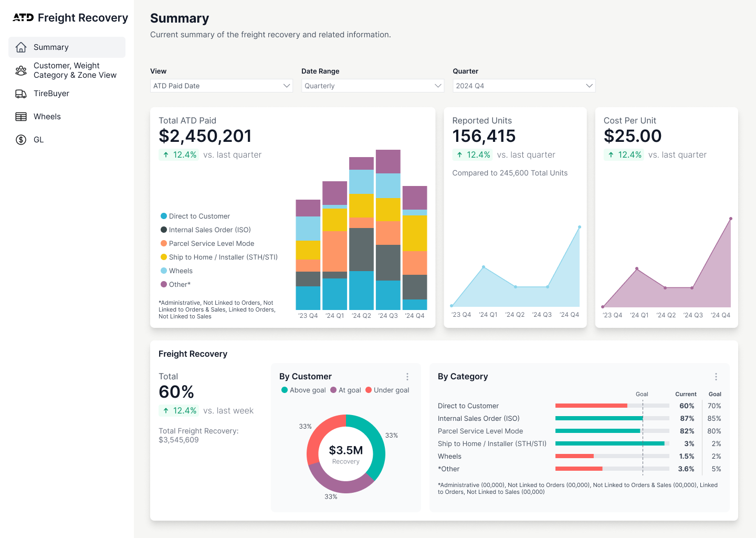The image size is (756, 538).
Task: Click the $3,545,609 Total Freight Recovery amount
Action: coord(178,440)
